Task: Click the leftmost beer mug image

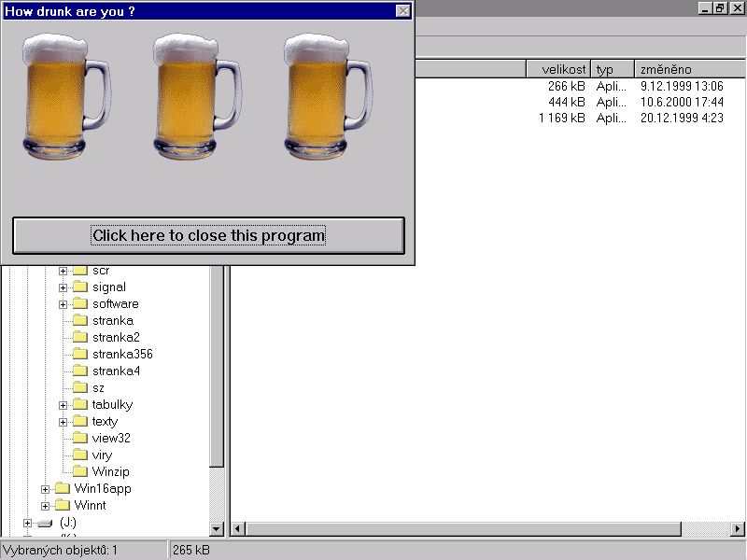Action: (x=63, y=95)
